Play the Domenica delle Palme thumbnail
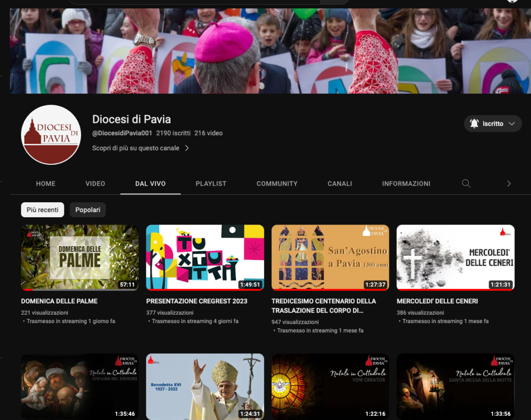 tap(79, 257)
